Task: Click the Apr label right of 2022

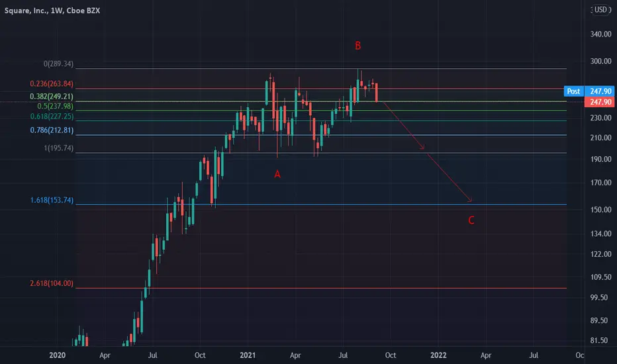Action: 486,355
